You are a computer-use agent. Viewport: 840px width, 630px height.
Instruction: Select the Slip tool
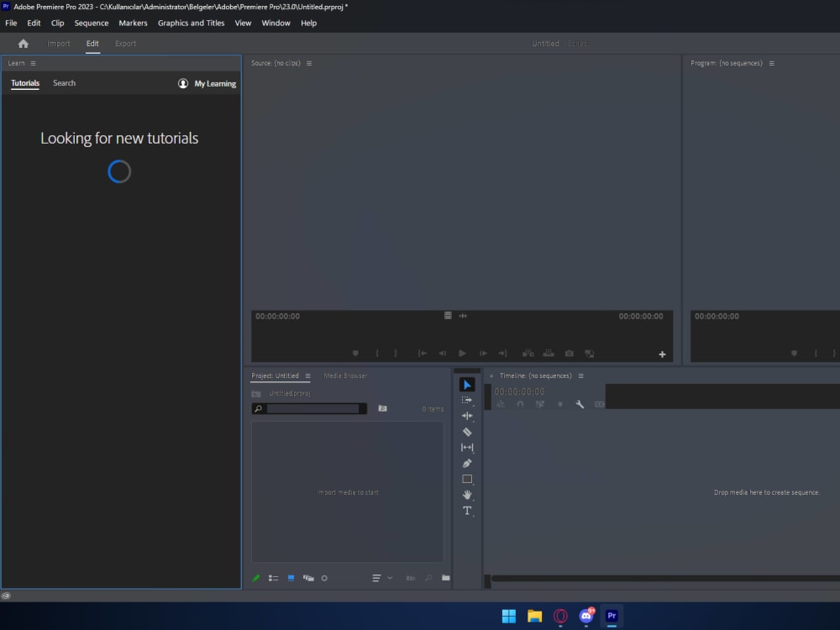[466, 448]
